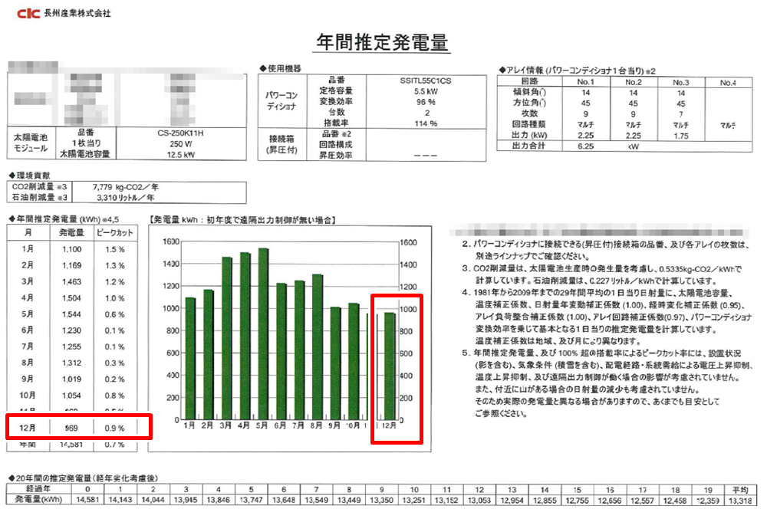Click the chart title 発電量 kWh

pyautogui.click(x=242, y=220)
